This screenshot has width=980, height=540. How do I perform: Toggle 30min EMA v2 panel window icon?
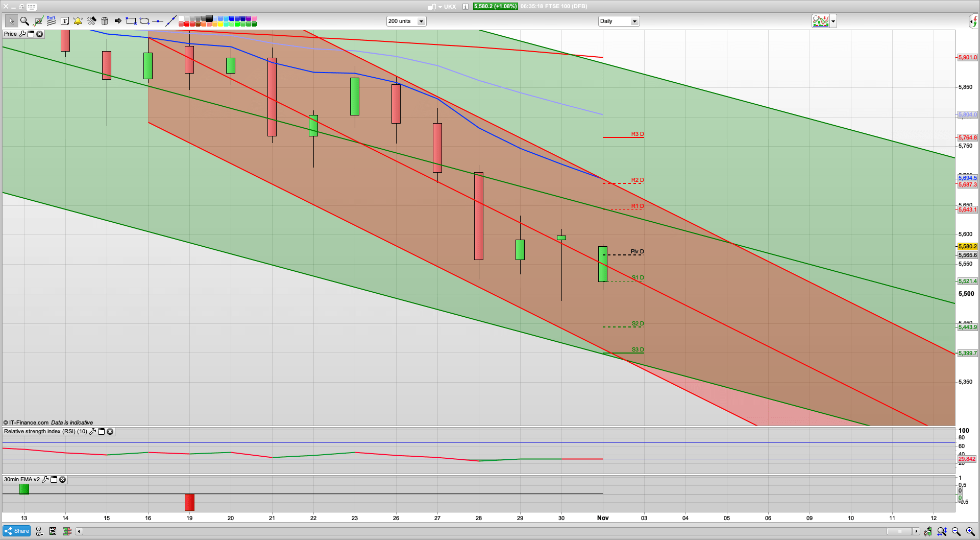click(x=54, y=480)
